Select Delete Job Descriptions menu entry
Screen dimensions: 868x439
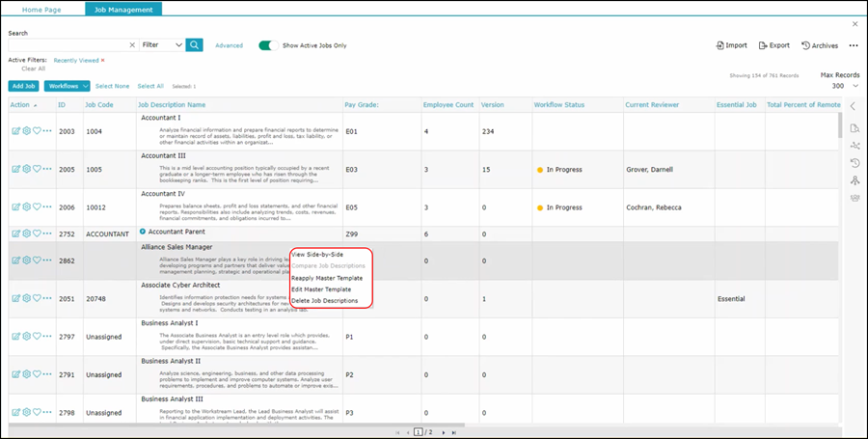[324, 301]
